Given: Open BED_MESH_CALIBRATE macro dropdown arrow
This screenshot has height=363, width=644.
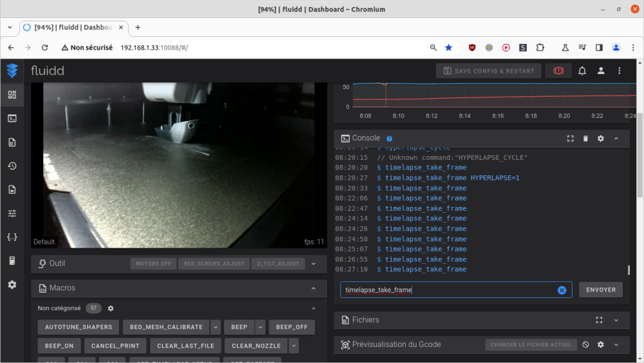Looking at the screenshot, I should [x=216, y=327].
